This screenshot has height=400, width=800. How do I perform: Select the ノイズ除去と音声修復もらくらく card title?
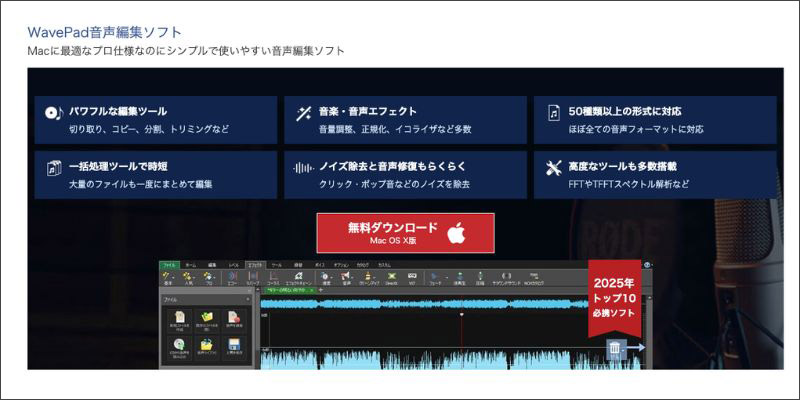click(392, 166)
